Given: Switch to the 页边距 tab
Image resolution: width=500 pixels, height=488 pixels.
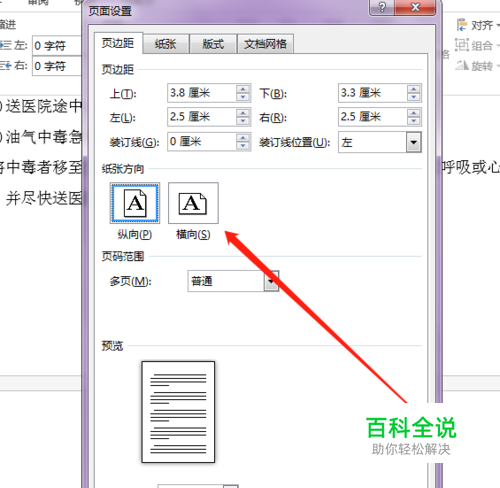Looking at the screenshot, I should click(x=118, y=43).
